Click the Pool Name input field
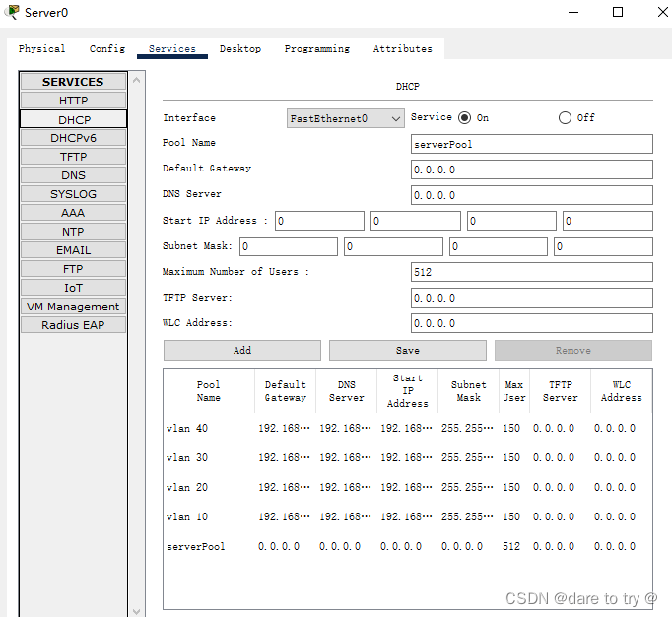This screenshot has width=672, height=617. 531,144
